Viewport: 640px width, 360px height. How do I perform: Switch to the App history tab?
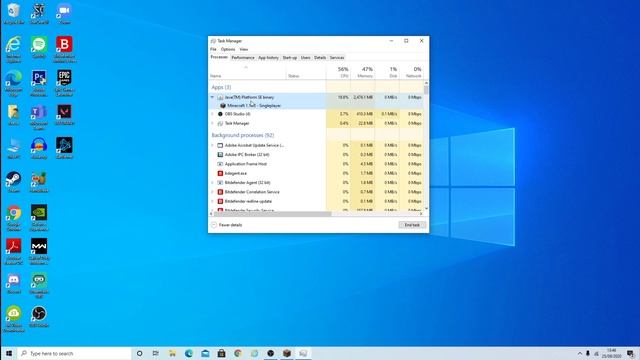tap(269, 58)
